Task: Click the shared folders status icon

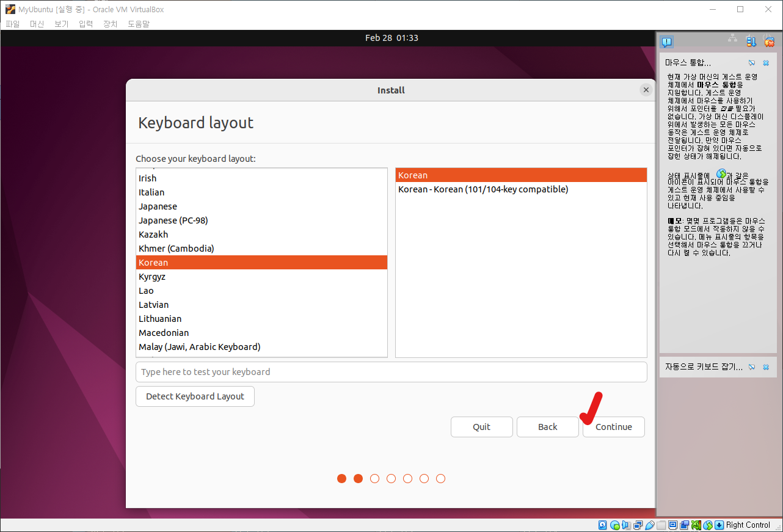Action: 661,525
